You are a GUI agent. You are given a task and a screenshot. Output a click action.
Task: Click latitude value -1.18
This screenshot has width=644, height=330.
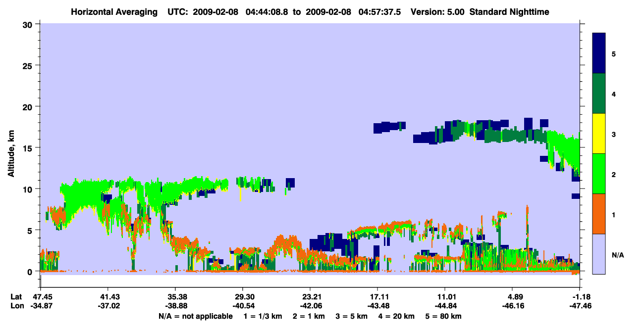[x=580, y=297]
